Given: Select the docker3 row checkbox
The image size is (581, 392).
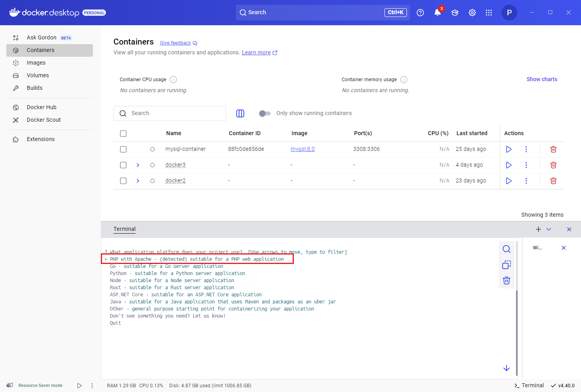Looking at the screenshot, I should pos(123,165).
